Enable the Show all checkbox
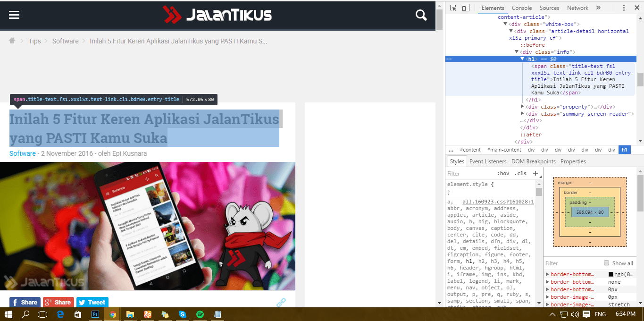644x321 pixels. [607, 263]
